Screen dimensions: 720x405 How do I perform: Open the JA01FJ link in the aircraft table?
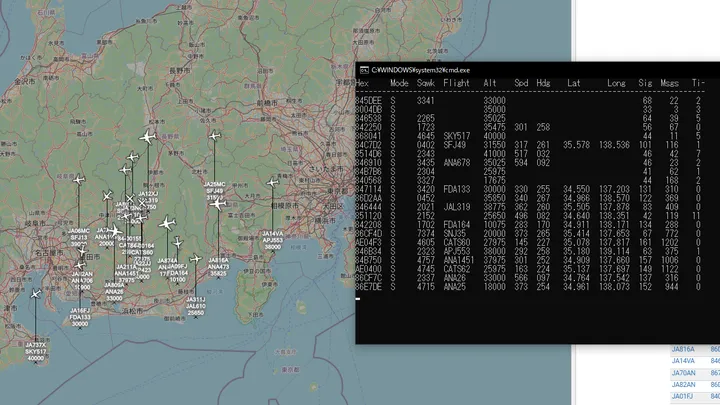click(682, 396)
